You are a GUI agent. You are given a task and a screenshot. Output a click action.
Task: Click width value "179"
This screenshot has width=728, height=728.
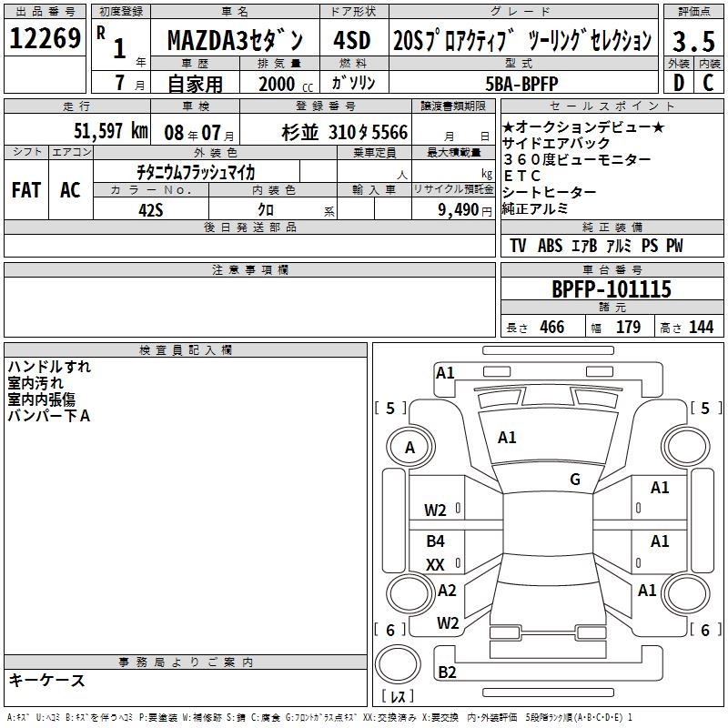click(628, 328)
